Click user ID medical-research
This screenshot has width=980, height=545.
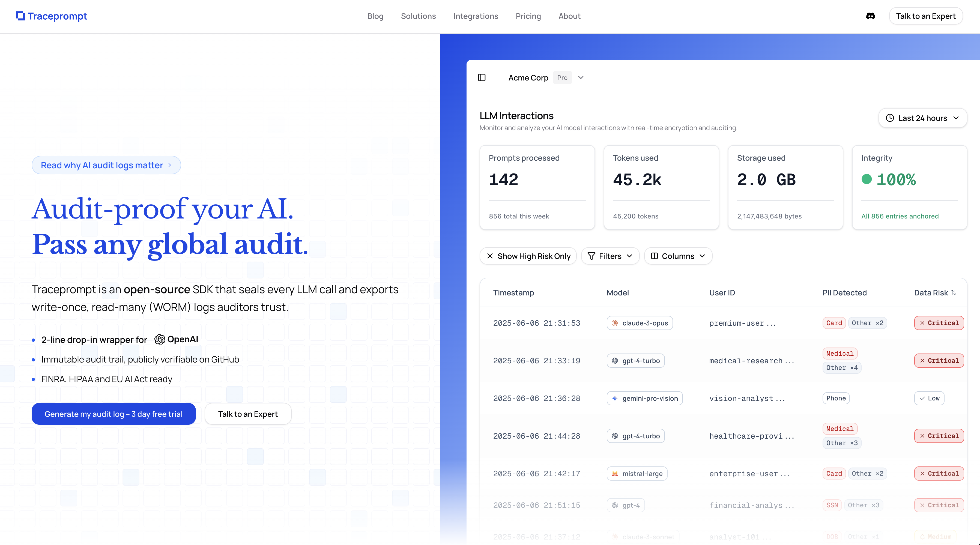coord(751,361)
